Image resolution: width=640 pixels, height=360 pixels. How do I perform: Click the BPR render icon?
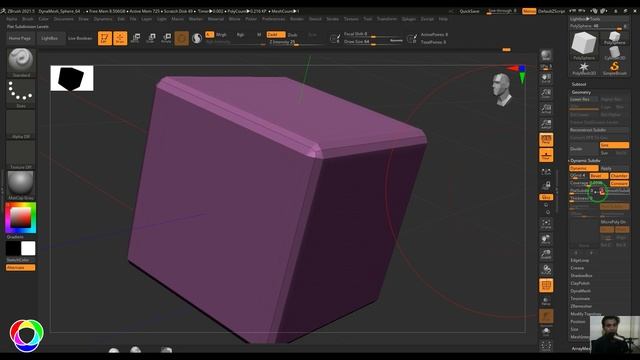click(x=546, y=55)
